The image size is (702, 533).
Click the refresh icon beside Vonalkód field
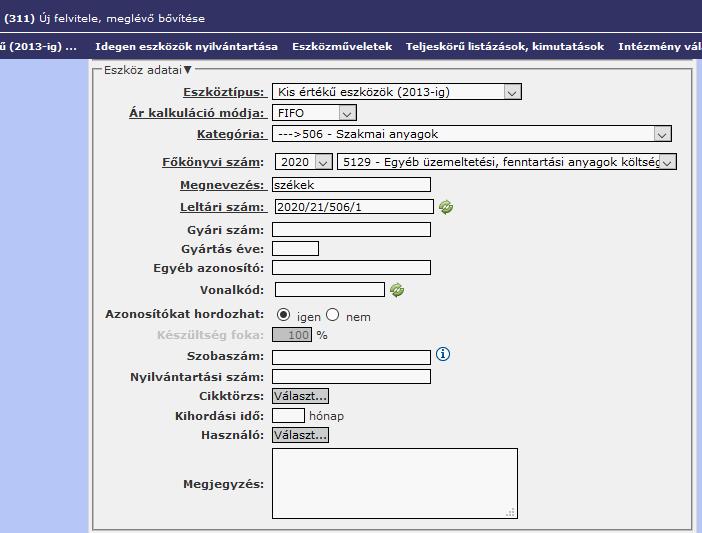(397, 290)
